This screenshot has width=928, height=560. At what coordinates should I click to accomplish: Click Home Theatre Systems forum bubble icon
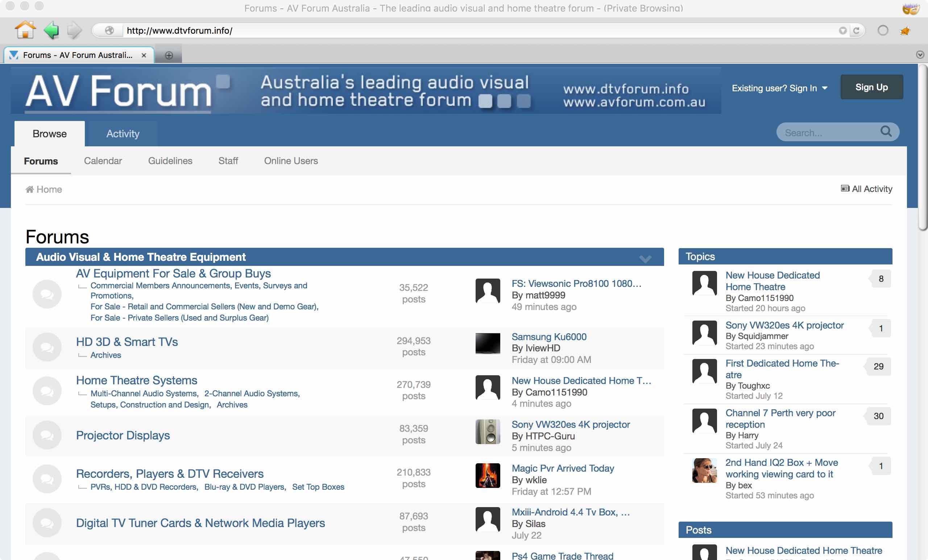coord(47,390)
